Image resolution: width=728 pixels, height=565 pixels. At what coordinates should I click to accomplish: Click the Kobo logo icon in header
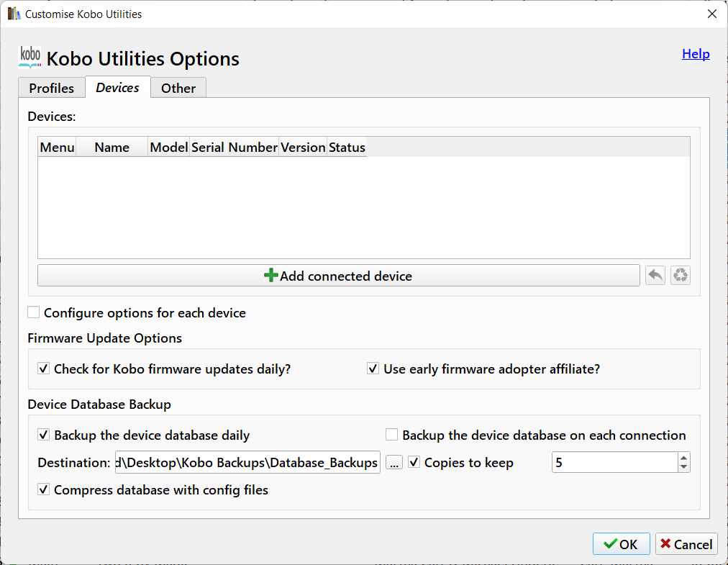click(29, 56)
